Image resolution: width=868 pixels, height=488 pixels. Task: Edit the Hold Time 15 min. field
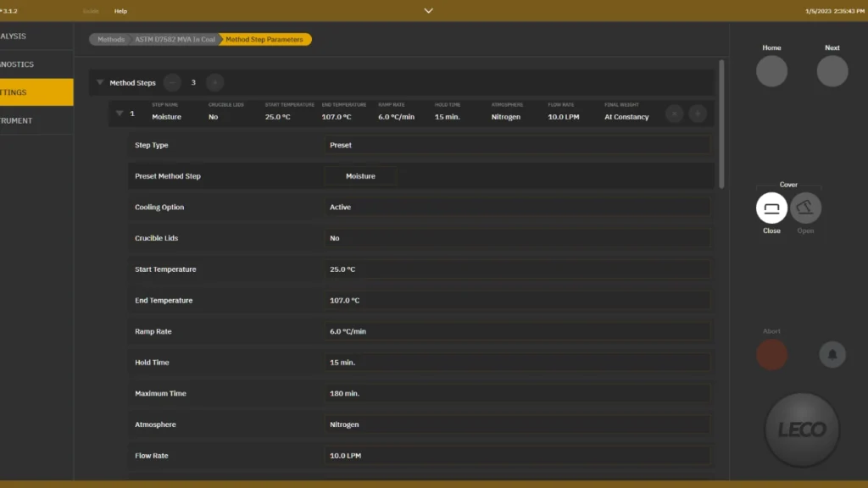(x=517, y=363)
